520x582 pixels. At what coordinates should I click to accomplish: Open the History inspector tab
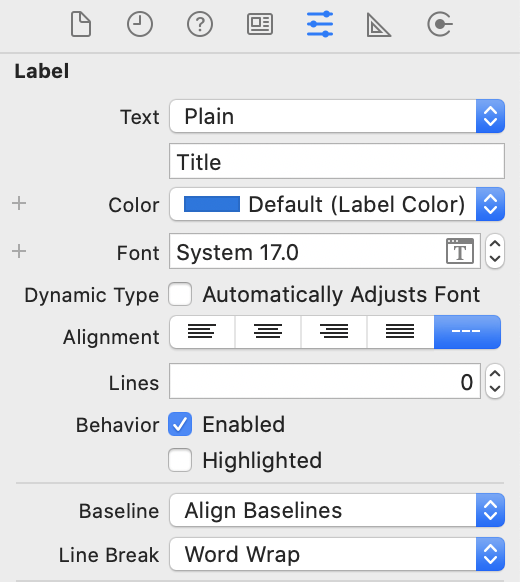tap(140, 24)
